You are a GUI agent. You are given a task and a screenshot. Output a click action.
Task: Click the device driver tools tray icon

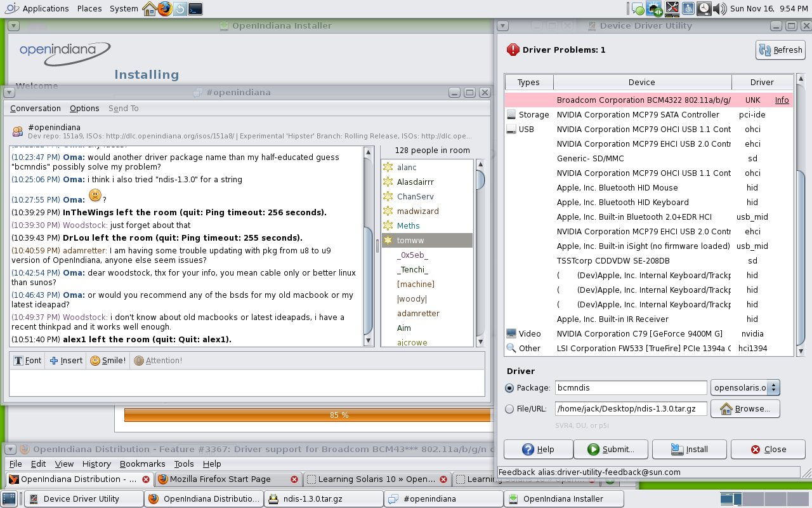(672, 8)
